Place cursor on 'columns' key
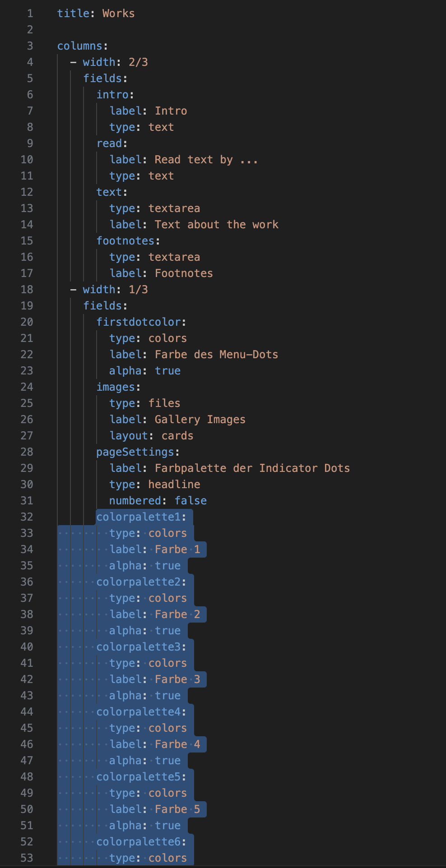Screen dimensions: 446x868 coord(80,46)
